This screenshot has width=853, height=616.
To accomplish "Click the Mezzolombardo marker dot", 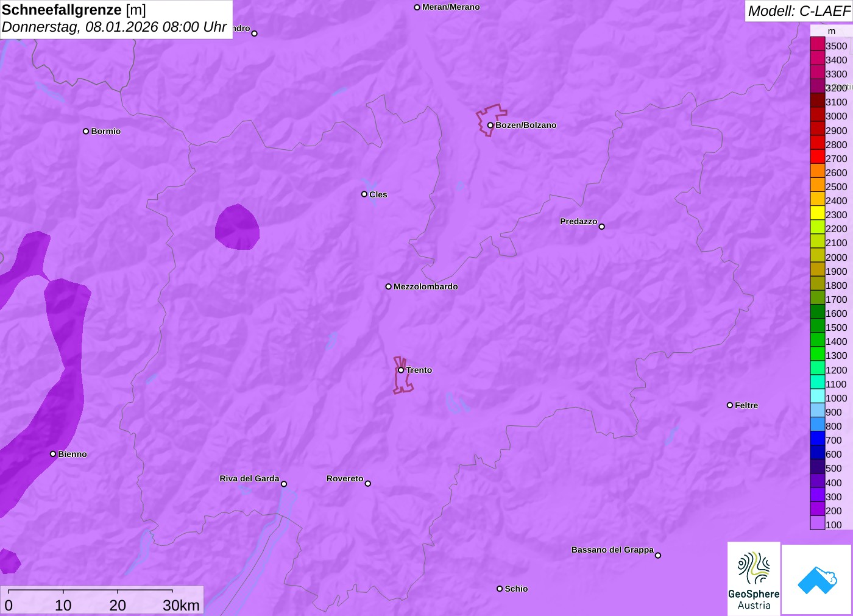I will click(x=389, y=286).
